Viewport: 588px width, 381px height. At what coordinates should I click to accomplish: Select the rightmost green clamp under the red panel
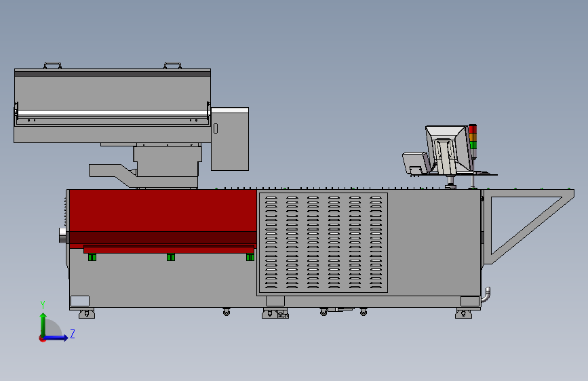click(250, 257)
